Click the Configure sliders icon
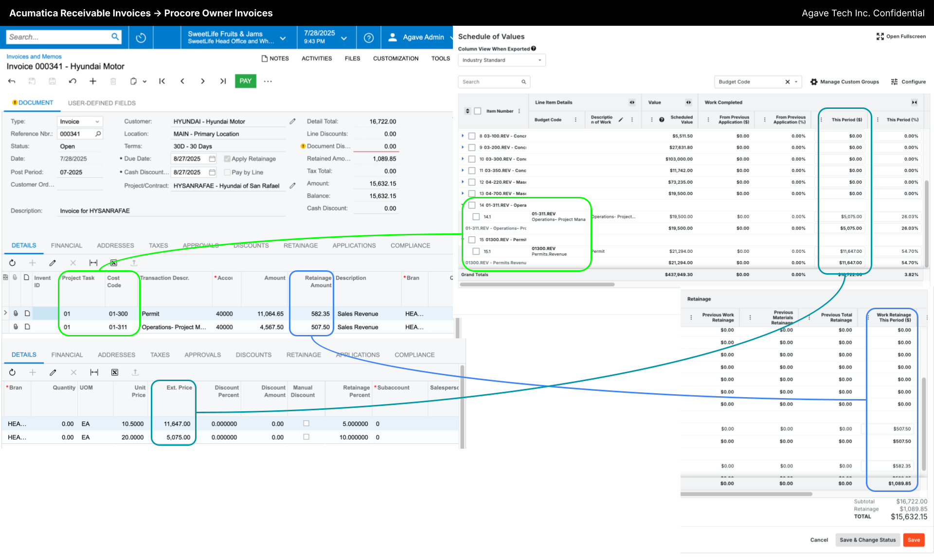934x560 pixels. coord(894,82)
